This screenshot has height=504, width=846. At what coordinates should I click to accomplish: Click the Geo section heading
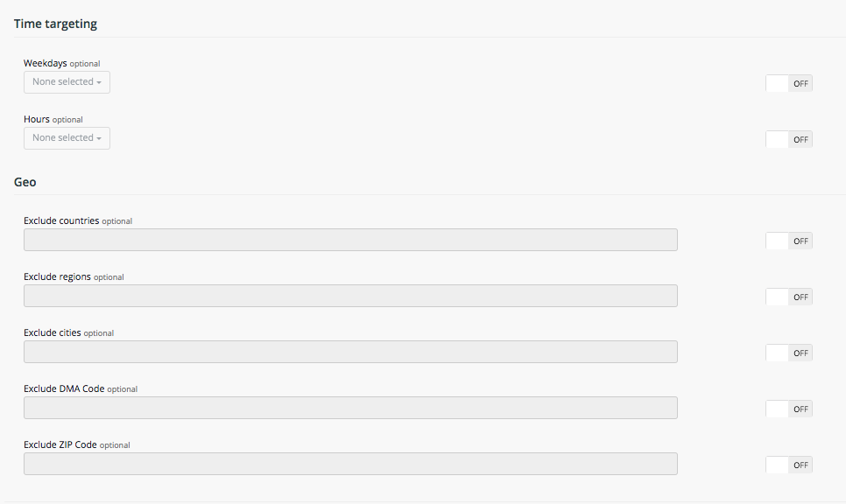pyautogui.click(x=25, y=182)
